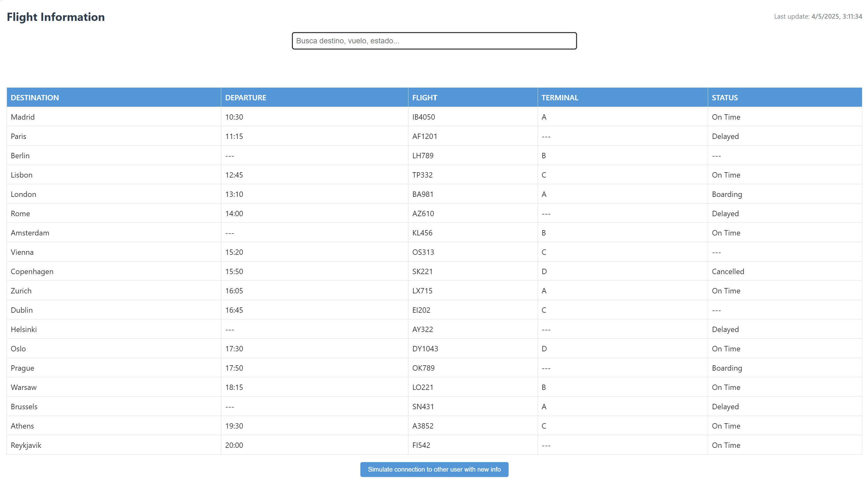Click terminal D in Copenhagen row
The width and height of the screenshot is (868, 483).
pyautogui.click(x=544, y=272)
